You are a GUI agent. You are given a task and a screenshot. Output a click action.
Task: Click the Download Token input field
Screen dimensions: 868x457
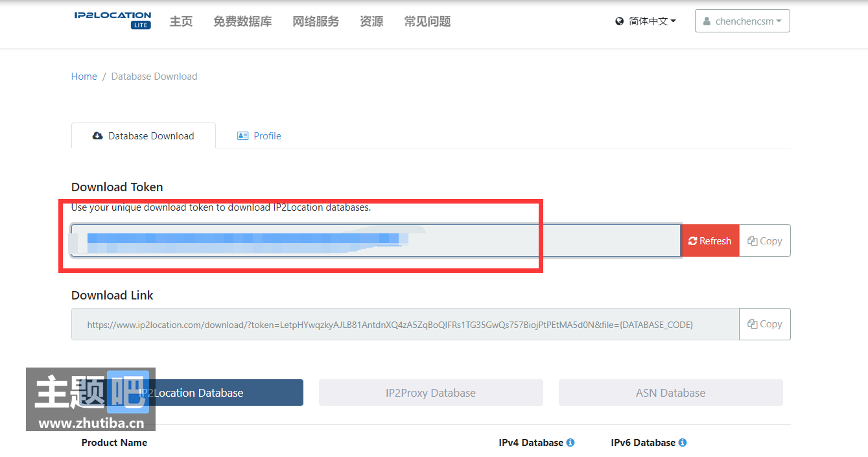[376, 240]
